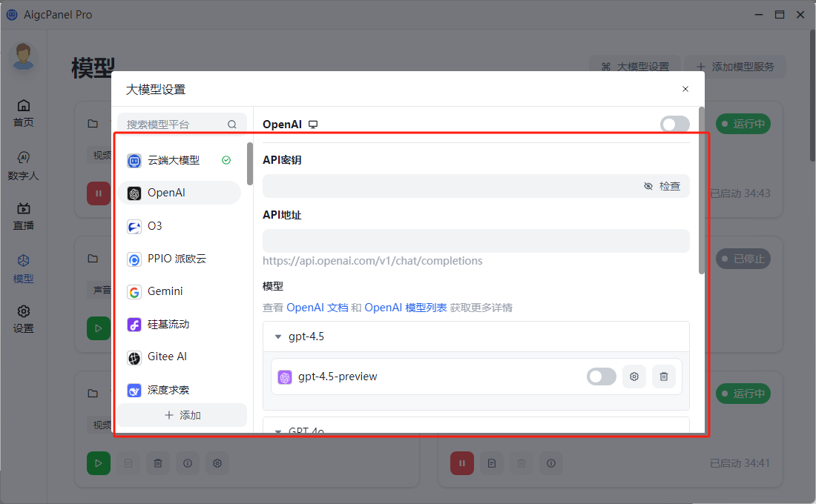Viewport: 816px width, 504px height.
Task: Click the trash icon in the 已启动 34:41 card
Action: click(x=521, y=463)
